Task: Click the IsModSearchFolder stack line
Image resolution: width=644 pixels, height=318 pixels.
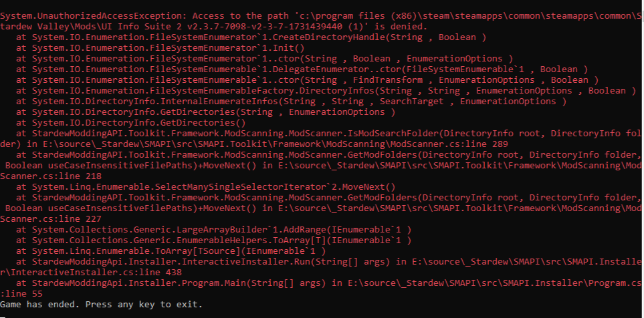Action: tap(301, 133)
